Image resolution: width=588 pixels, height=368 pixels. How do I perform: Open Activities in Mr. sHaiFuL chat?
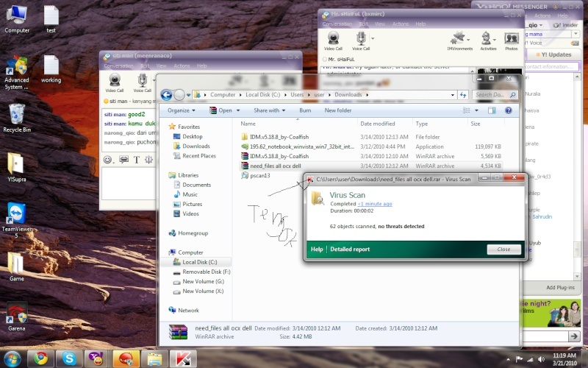(x=488, y=40)
